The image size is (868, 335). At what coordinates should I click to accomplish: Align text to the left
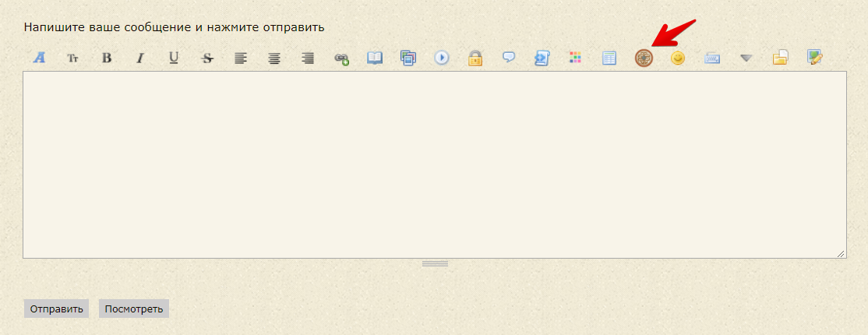(x=240, y=58)
